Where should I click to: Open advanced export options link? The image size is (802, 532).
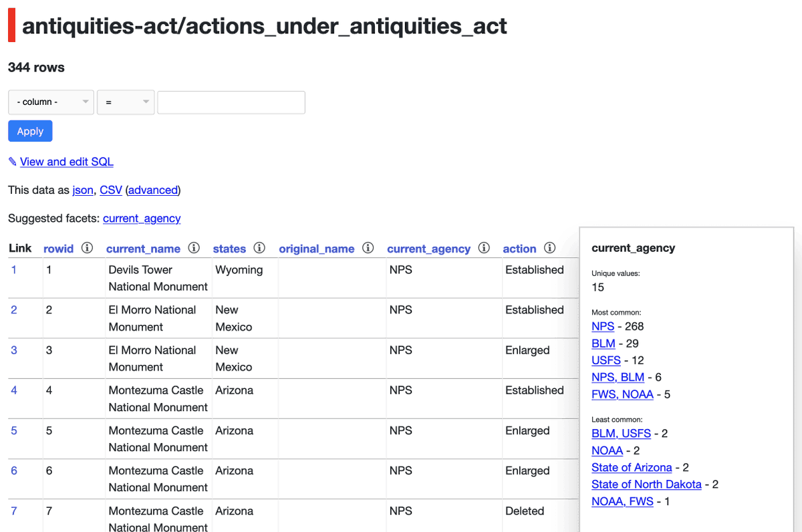tap(153, 190)
